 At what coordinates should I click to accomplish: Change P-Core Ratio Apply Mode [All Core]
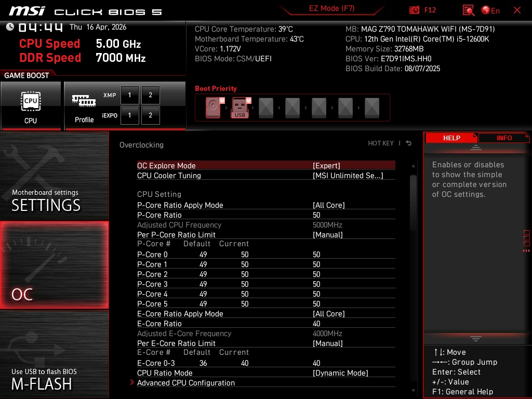tap(266, 205)
